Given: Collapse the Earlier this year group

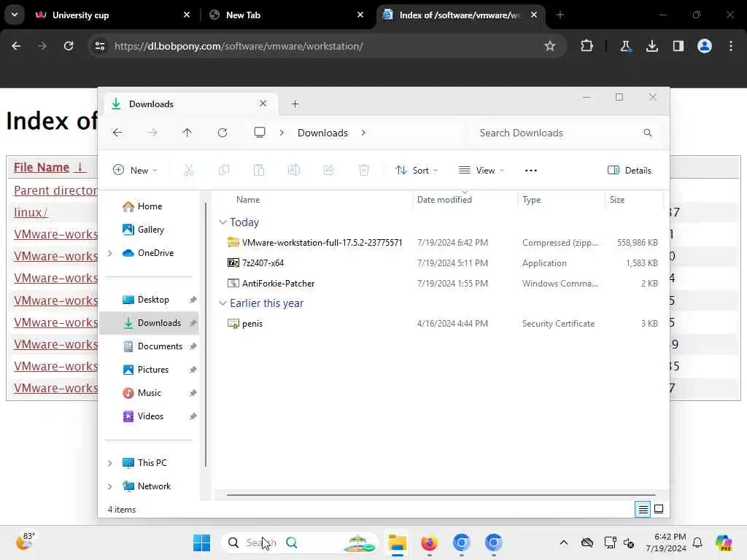Looking at the screenshot, I should click(222, 303).
